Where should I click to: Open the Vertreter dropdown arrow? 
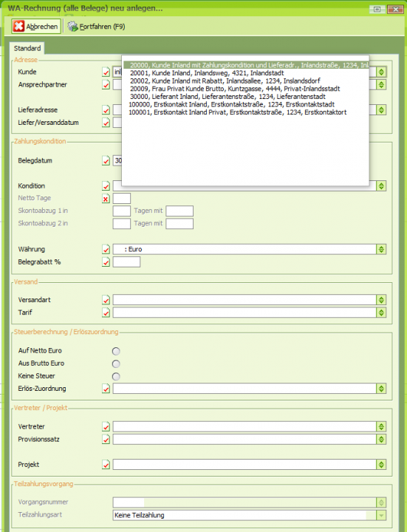(381, 426)
